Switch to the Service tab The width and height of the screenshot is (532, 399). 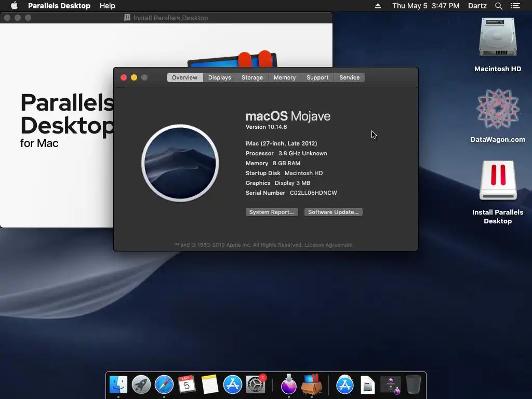tap(349, 77)
